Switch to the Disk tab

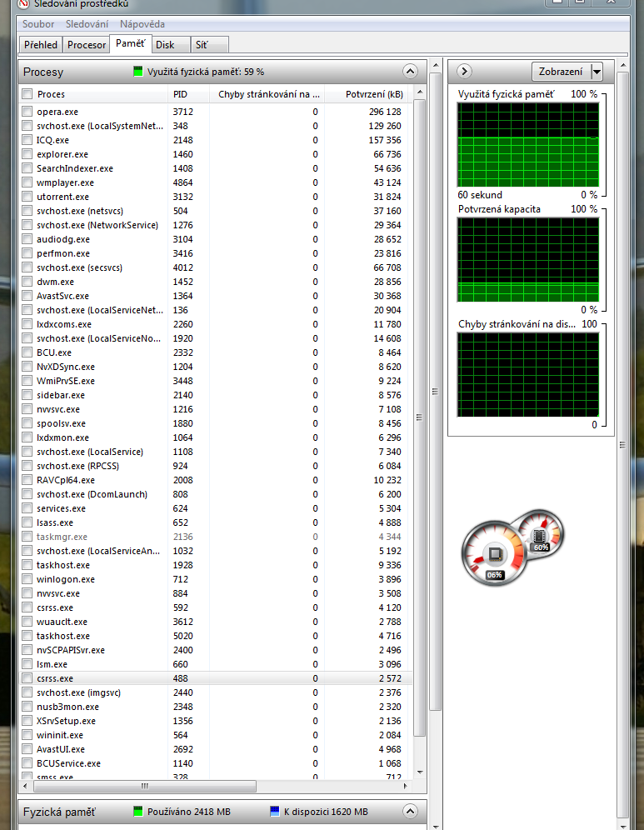pos(171,44)
